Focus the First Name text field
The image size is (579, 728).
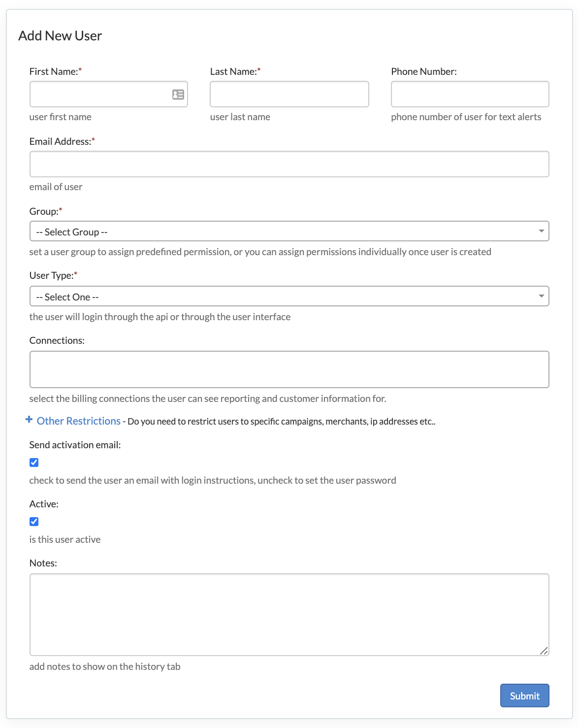tap(98, 94)
